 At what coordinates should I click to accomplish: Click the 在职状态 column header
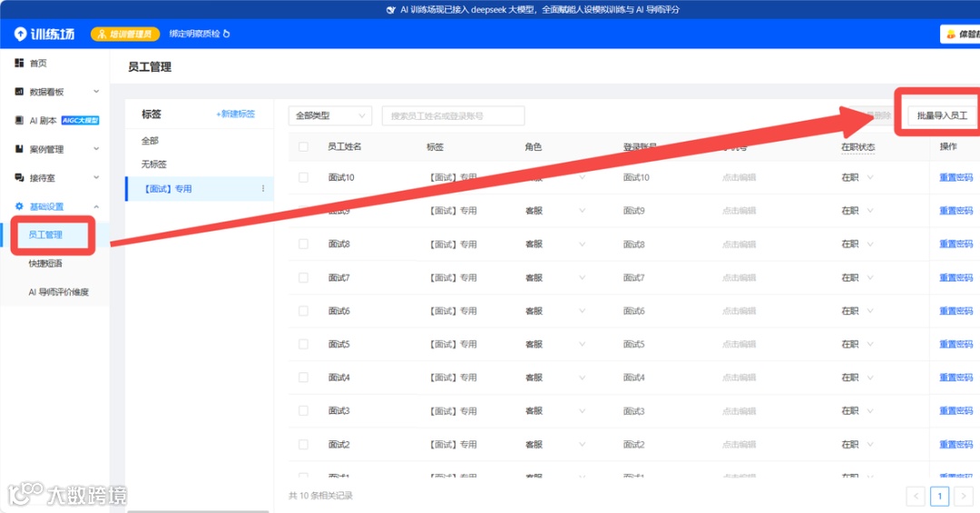pyautogui.click(x=858, y=147)
